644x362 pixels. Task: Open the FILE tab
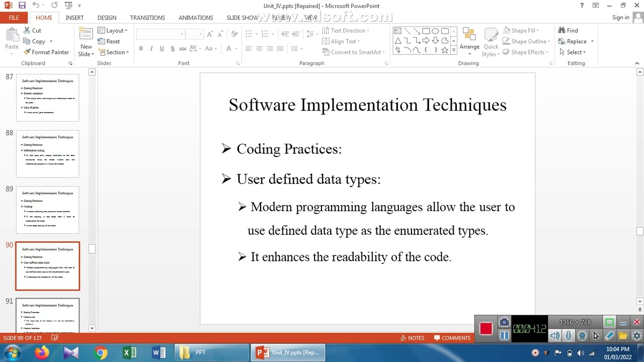pyautogui.click(x=14, y=18)
